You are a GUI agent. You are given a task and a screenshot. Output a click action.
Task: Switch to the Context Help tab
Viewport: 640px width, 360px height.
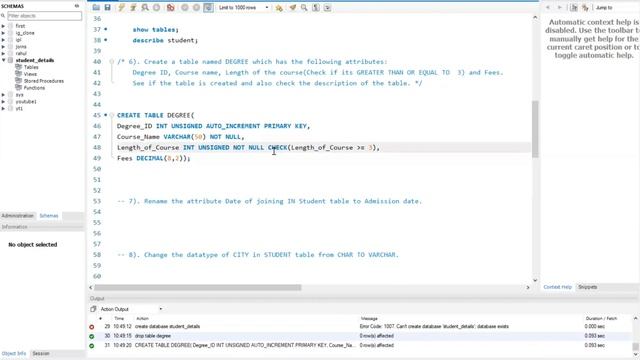pos(558,287)
